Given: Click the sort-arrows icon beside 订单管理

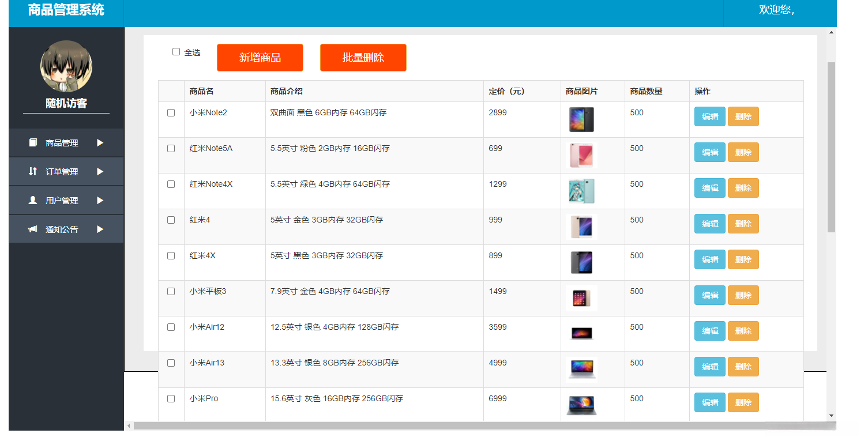Looking at the screenshot, I should coord(33,171).
